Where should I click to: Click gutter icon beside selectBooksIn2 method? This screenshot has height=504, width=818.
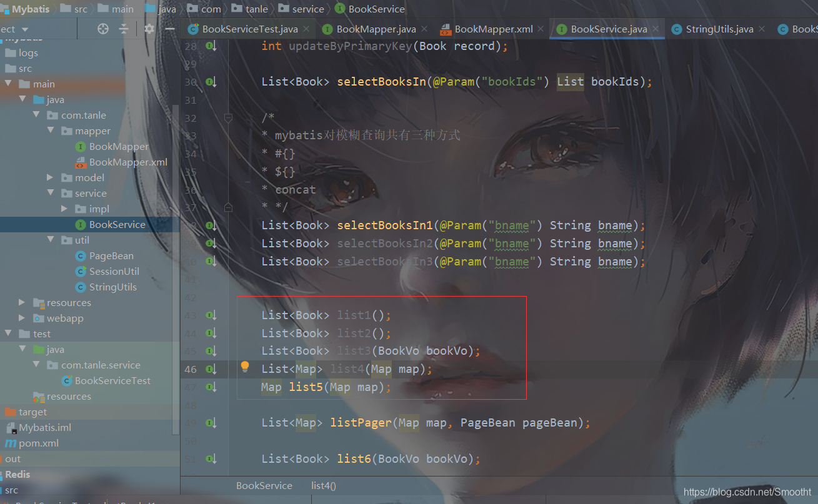(211, 244)
